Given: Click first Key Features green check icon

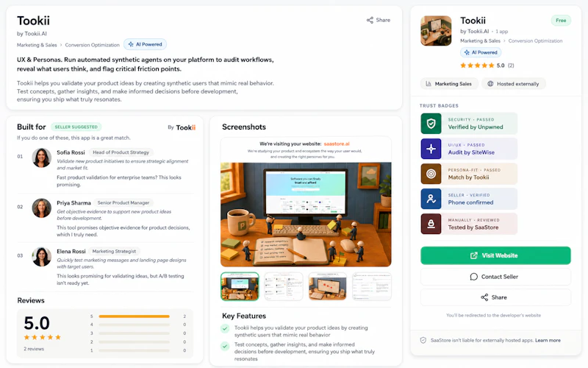Looking at the screenshot, I should pyautogui.click(x=225, y=328).
